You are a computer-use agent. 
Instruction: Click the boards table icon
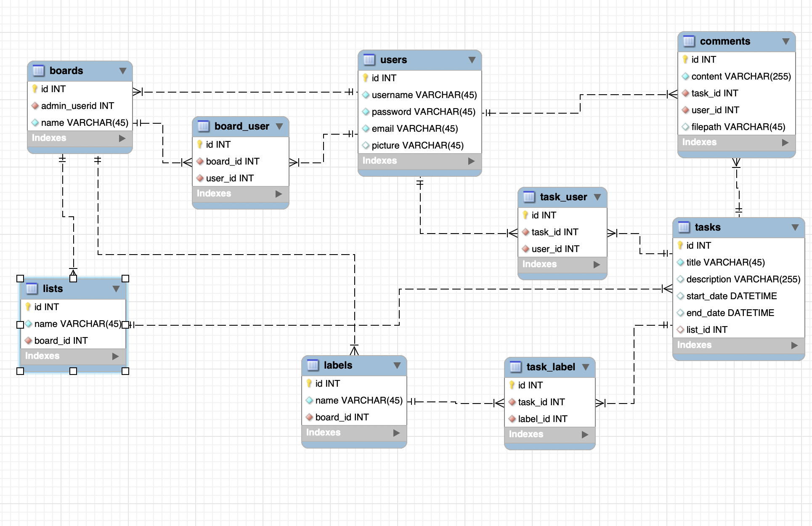[38, 71]
